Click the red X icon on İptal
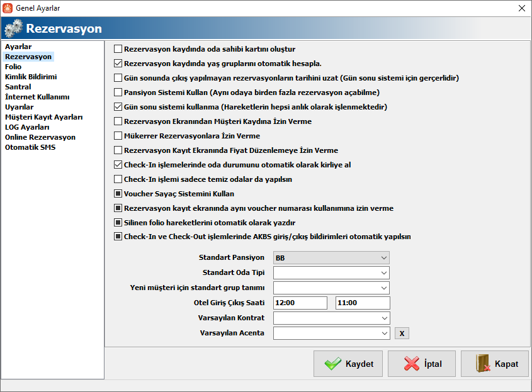The width and height of the screenshot is (532, 392). pos(412,364)
